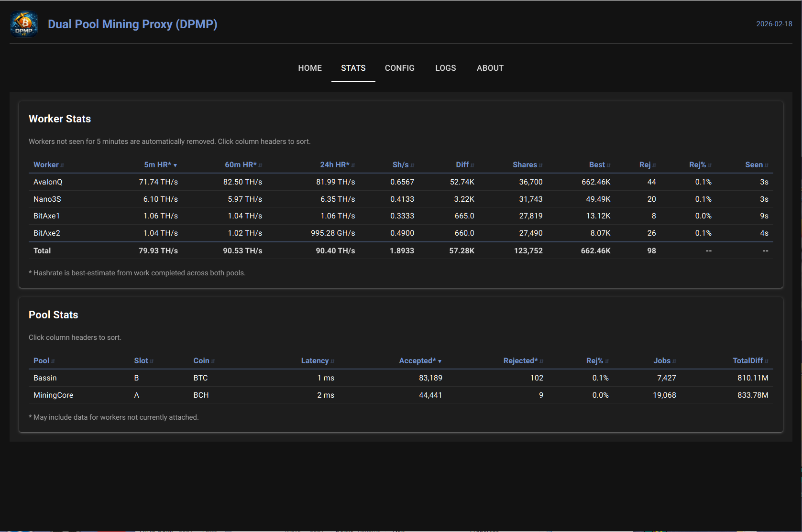Click the DPMP logo icon
Viewport: 802px width, 532px height.
click(x=23, y=24)
